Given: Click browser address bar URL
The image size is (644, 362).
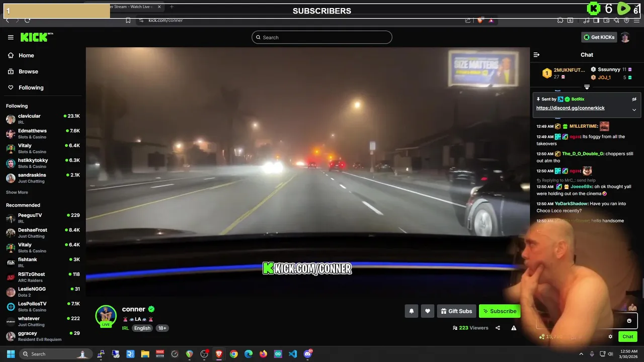Looking at the screenshot, I should click(166, 20).
